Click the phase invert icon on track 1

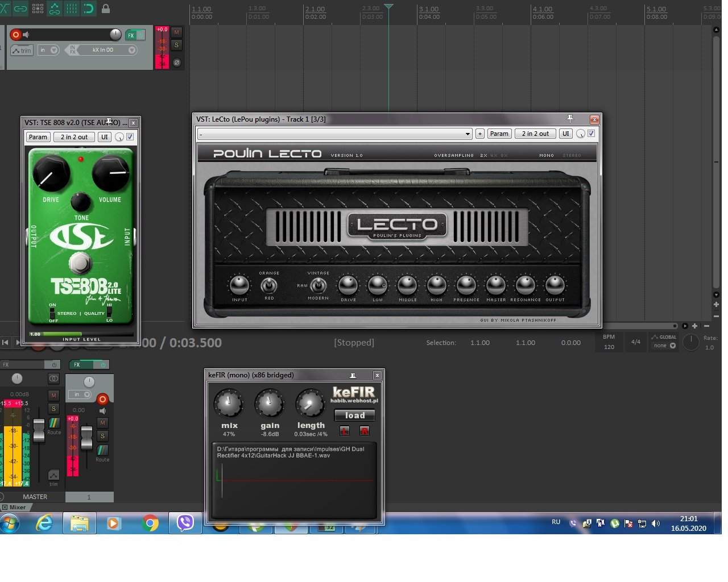[176, 63]
